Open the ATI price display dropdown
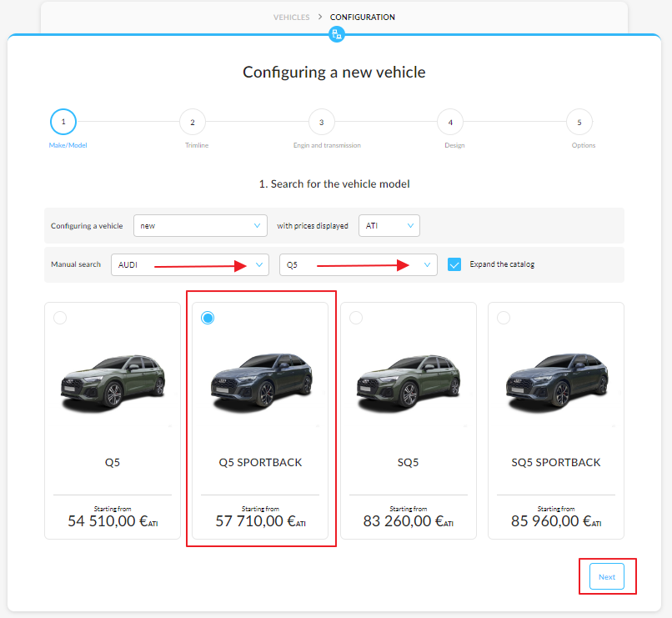Screen dimensions: 672x618 (x=389, y=225)
